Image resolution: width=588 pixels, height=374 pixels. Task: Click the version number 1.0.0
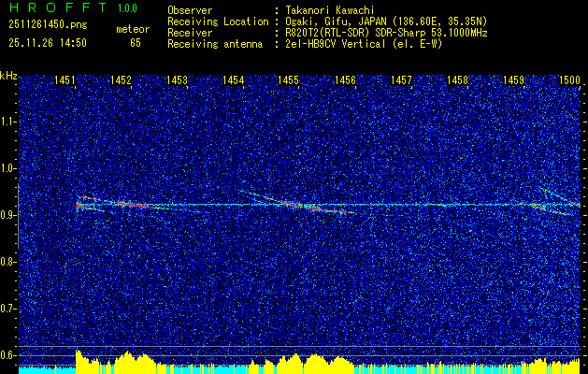pyautogui.click(x=127, y=7)
